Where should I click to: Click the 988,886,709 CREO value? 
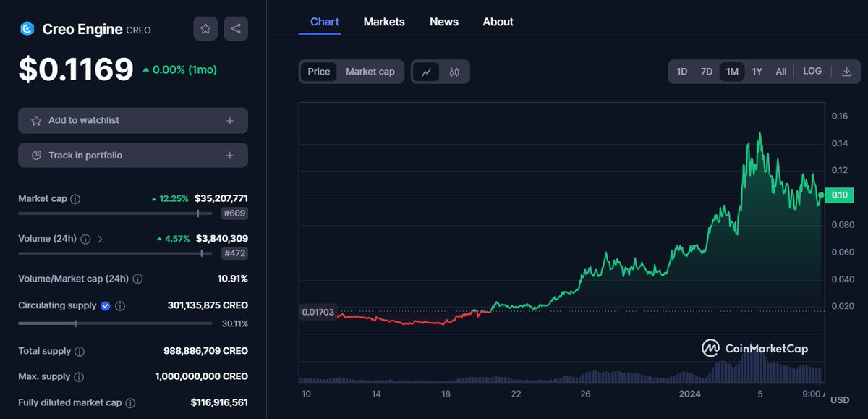click(x=205, y=351)
